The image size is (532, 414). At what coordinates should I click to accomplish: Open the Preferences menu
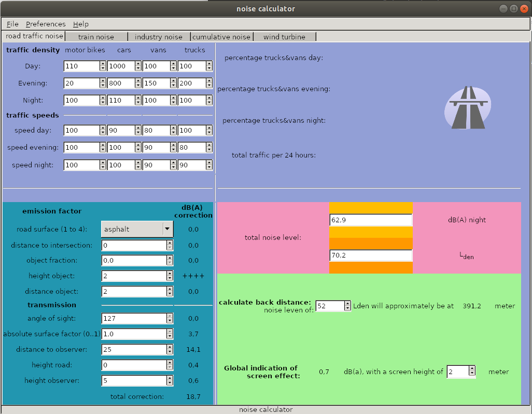click(46, 24)
